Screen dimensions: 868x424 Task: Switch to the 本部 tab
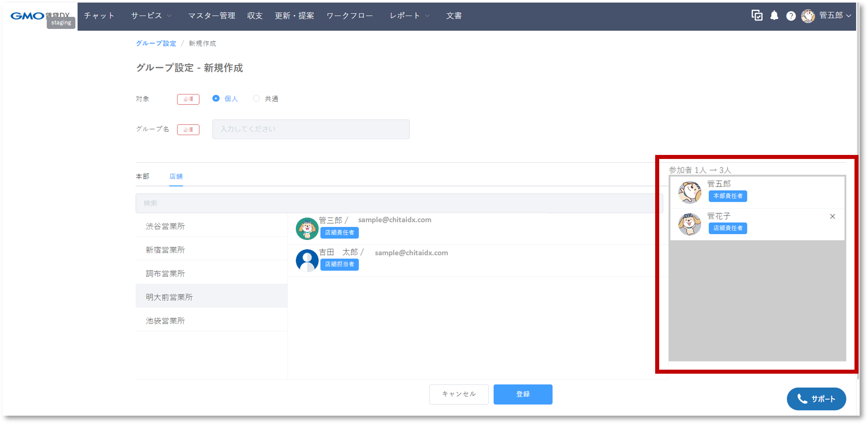click(x=142, y=176)
